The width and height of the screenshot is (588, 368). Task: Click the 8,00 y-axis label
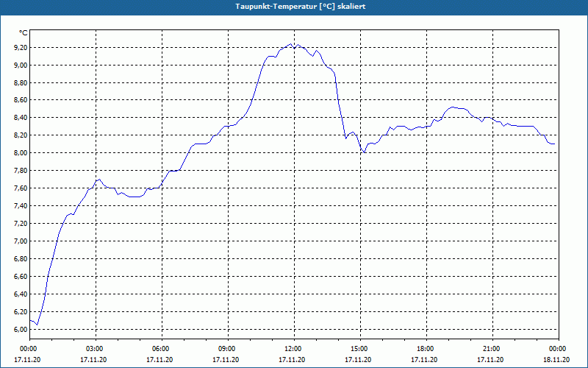pyautogui.click(x=21, y=153)
